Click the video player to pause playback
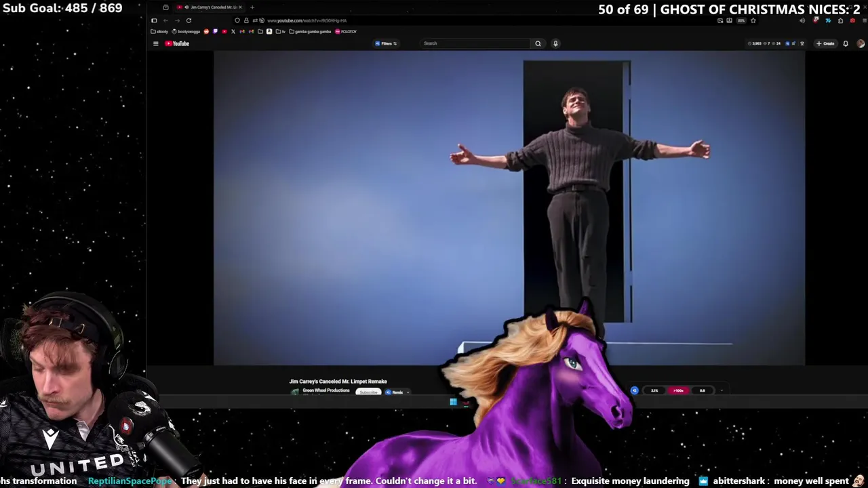This screenshot has height=488, width=868. 509,208
